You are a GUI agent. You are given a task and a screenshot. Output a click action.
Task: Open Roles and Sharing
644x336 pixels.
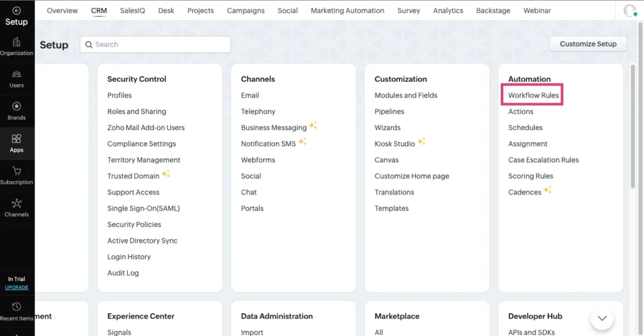(x=136, y=111)
